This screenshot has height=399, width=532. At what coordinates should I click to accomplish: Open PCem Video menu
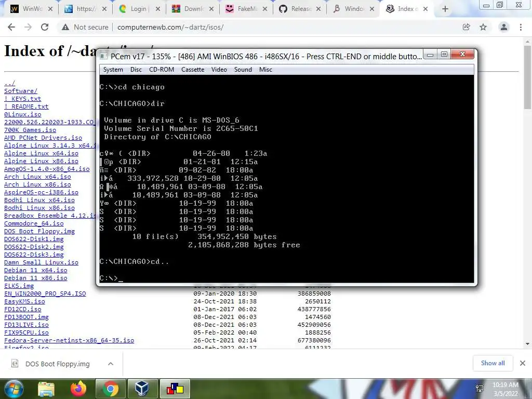pos(219,70)
